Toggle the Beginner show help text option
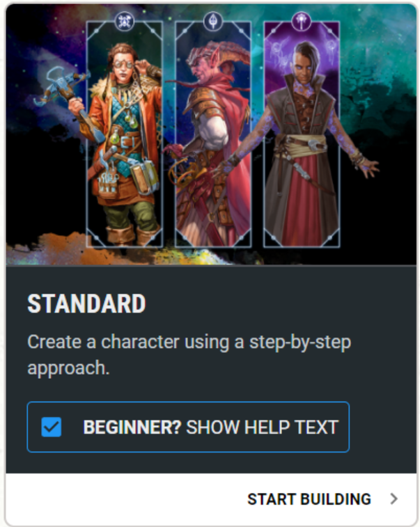420x527 pixels. (188, 427)
